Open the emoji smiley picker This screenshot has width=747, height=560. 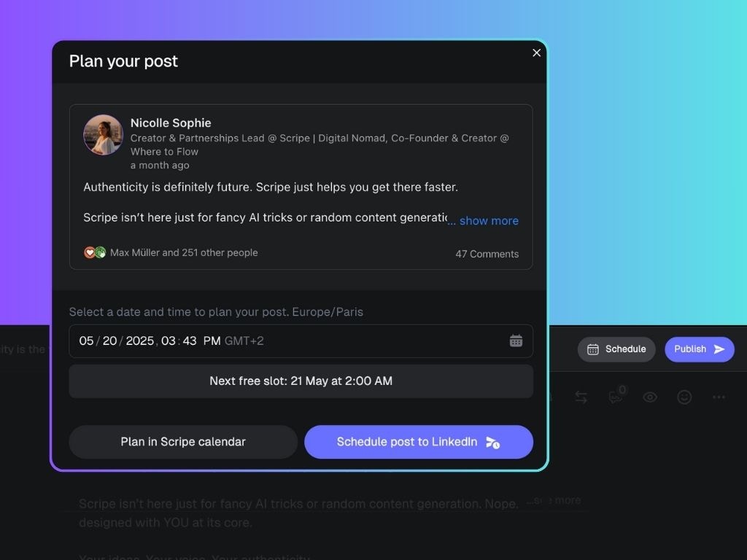(x=684, y=397)
